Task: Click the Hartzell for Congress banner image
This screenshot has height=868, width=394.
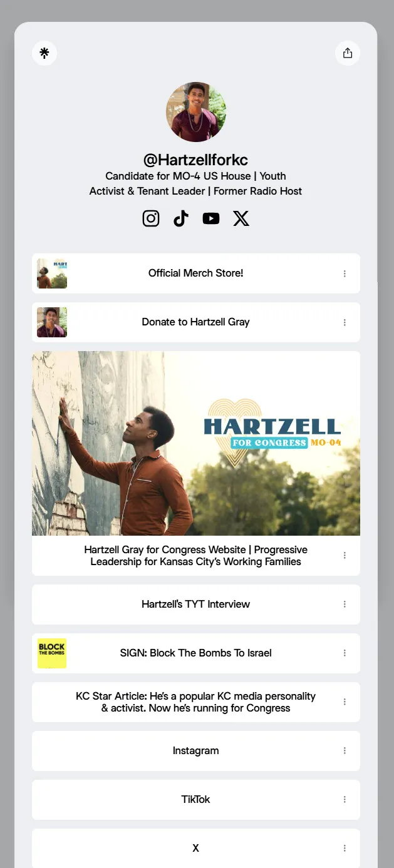Action: coord(196,443)
